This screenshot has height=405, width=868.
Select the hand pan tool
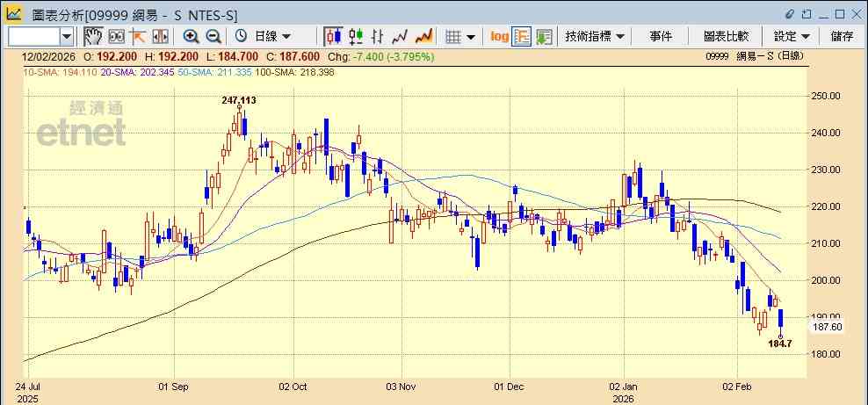click(x=93, y=37)
